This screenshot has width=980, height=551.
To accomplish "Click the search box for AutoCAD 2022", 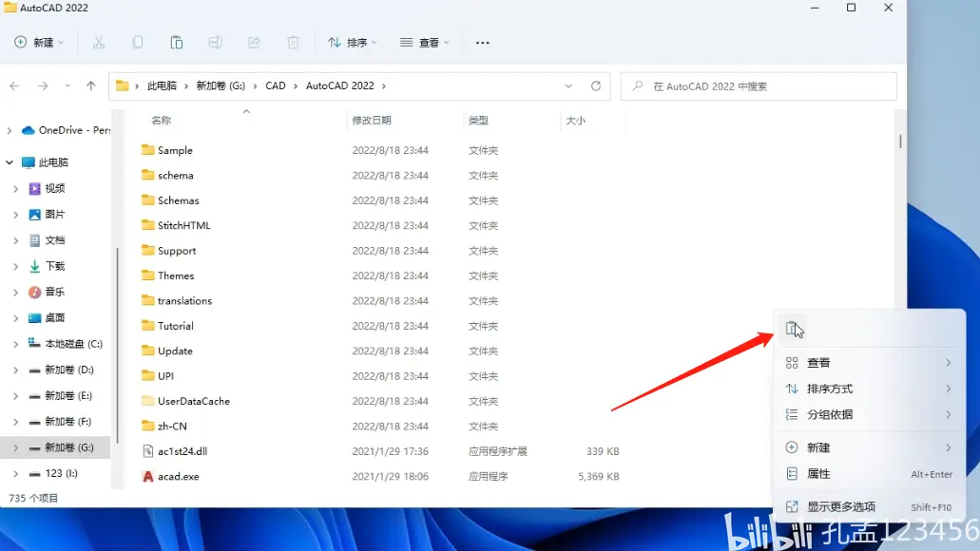I will click(x=759, y=86).
